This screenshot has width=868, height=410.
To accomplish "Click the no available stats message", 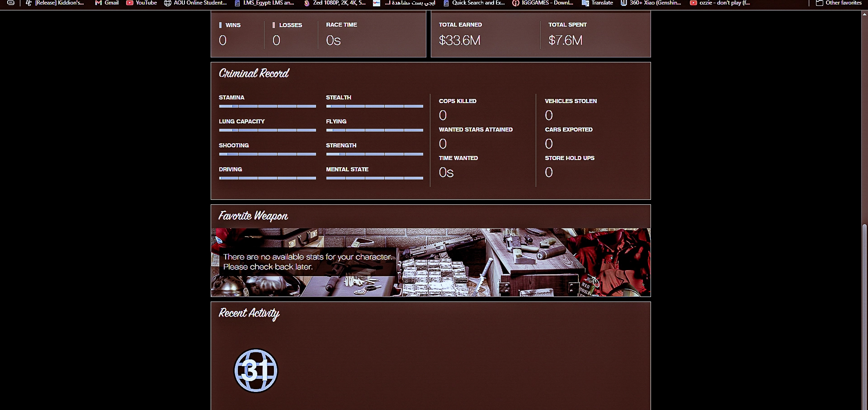I will pyautogui.click(x=307, y=262).
